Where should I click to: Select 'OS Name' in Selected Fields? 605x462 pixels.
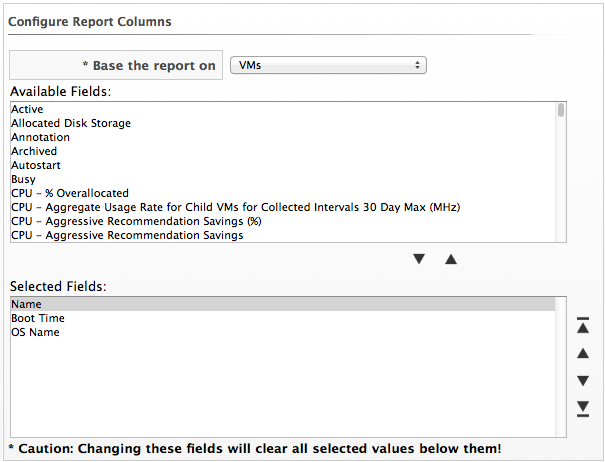(35, 332)
